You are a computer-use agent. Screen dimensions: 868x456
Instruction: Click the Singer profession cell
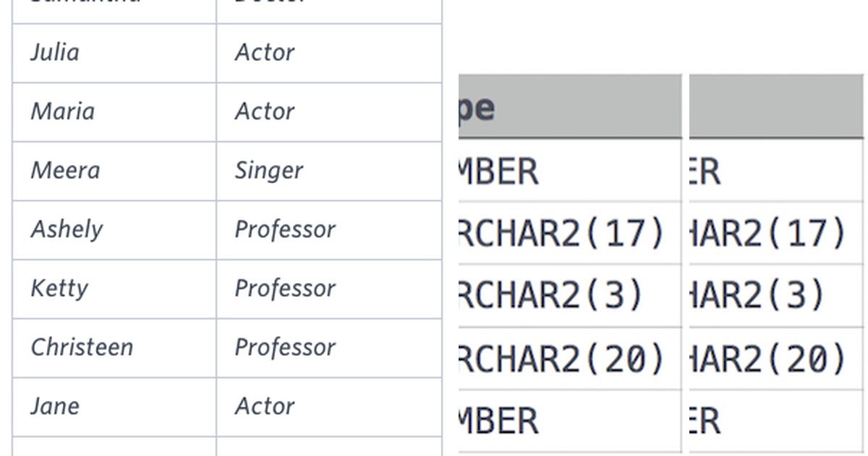[x=329, y=171]
